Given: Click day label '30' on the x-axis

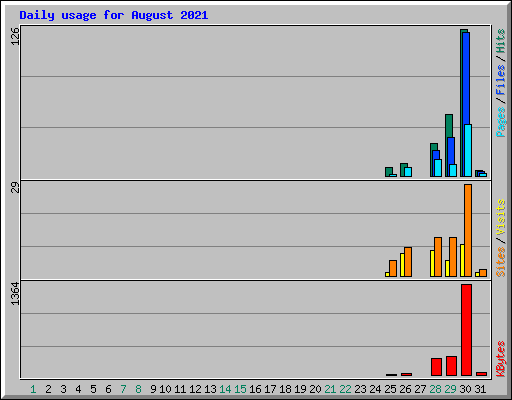Looking at the screenshot, I should click(x=465, y=389).
